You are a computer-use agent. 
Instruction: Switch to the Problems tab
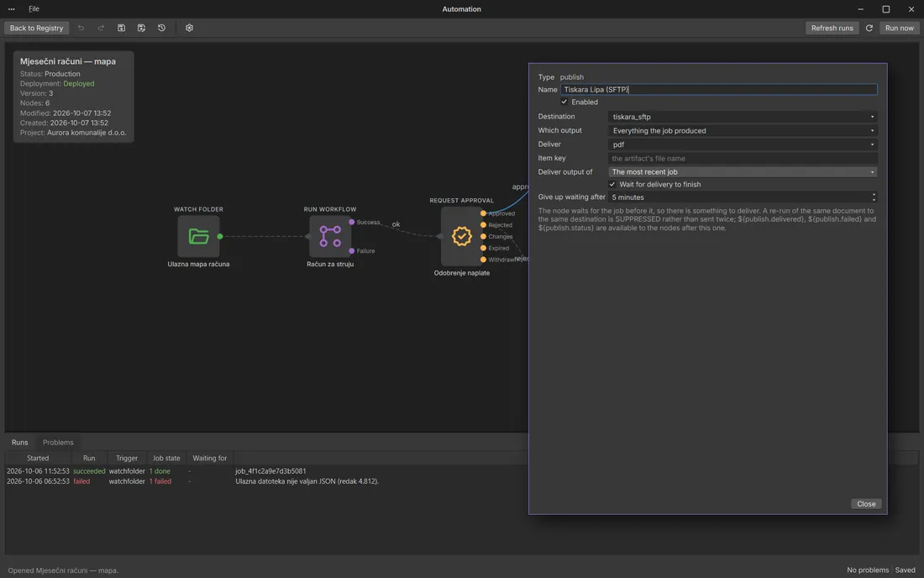[x=58, y=443]
